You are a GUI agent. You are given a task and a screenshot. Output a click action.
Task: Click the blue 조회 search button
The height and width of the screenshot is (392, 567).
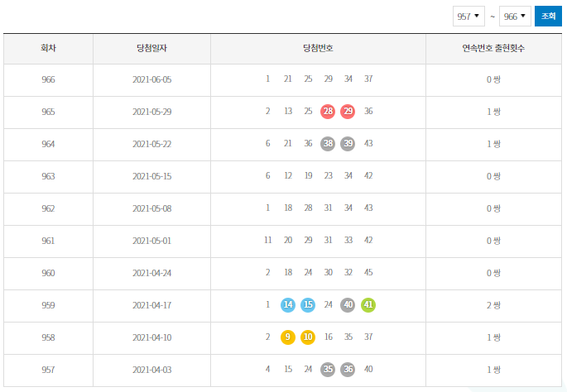548,17
